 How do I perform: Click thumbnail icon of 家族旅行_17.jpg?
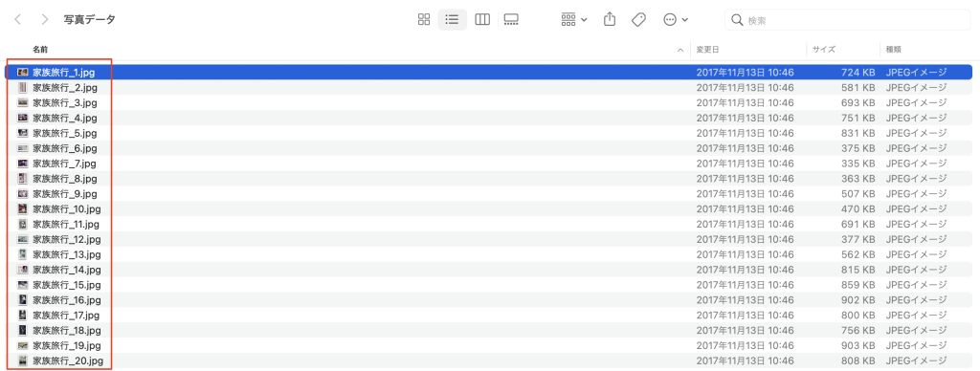(x=23, y=315)
